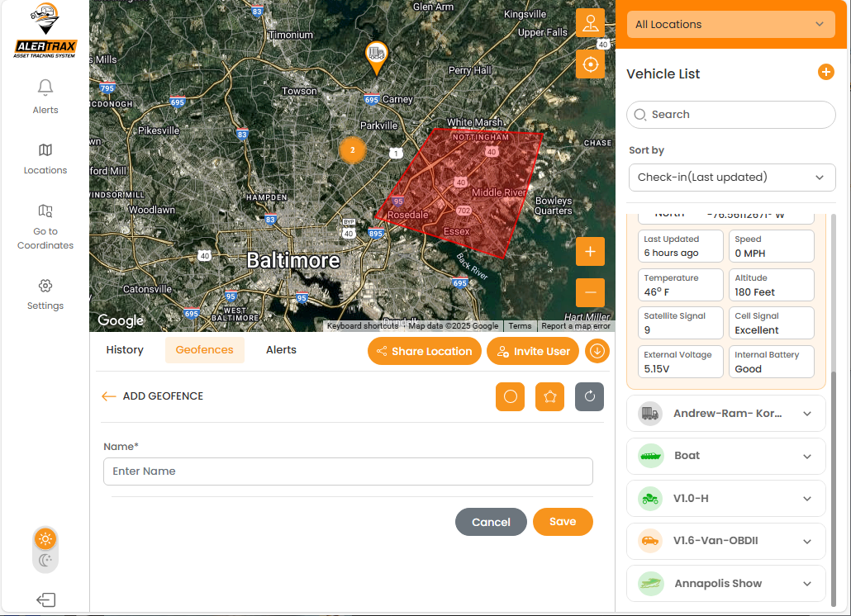Click the V1.0-H tractor icon
Image resolution: width=851 pixels, height=616 pixels.
click(650, 498)
